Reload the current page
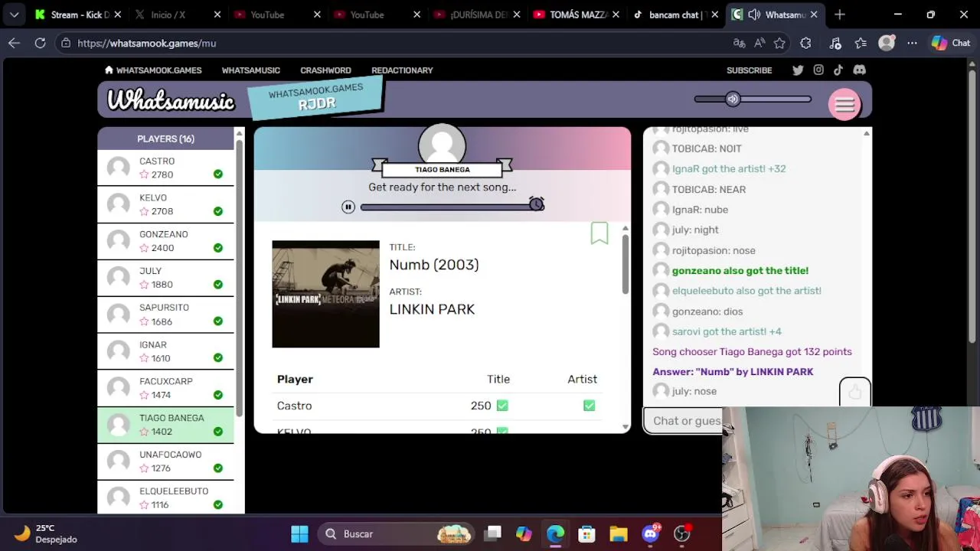The image size is (980, 551). [x=40, y=43]
